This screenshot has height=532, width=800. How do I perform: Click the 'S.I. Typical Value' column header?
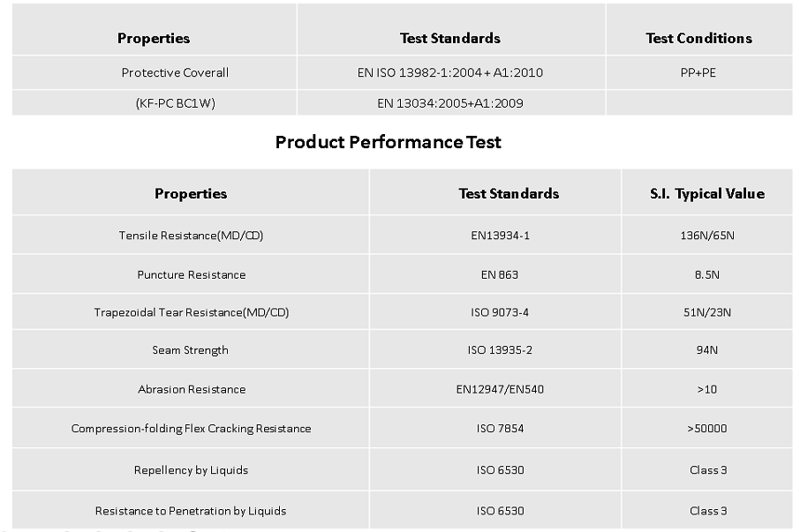pyautogui.click(x=707, y=193)
